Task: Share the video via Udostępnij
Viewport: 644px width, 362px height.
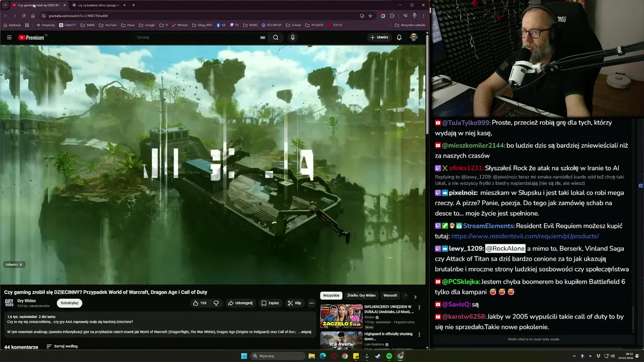Action: 240,303
